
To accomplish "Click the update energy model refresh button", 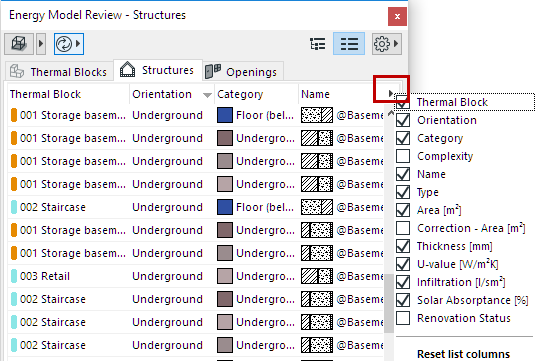I will tap(69, 44).
